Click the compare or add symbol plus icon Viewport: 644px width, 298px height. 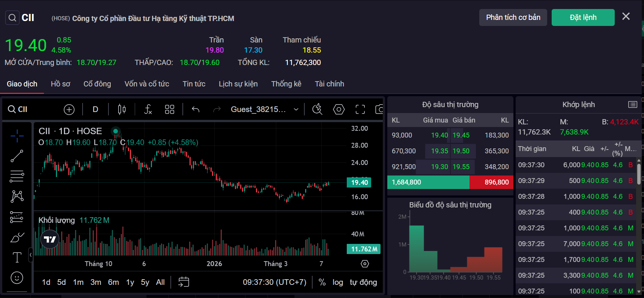[x=69, y=109]
